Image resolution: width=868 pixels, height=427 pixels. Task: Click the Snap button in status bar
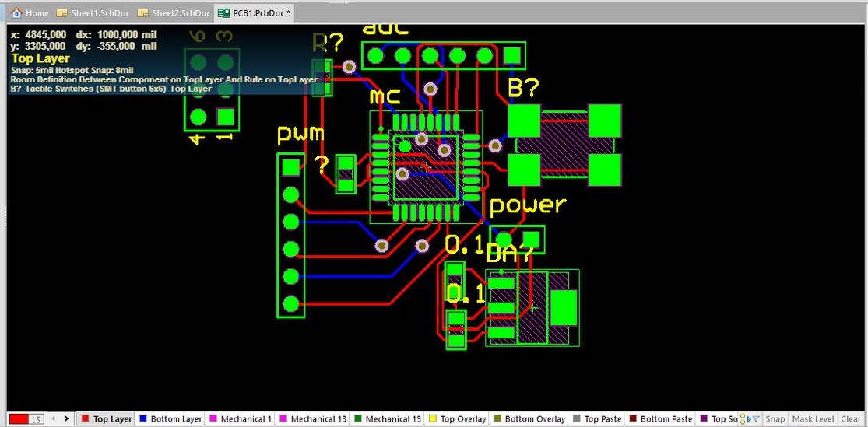775,418
